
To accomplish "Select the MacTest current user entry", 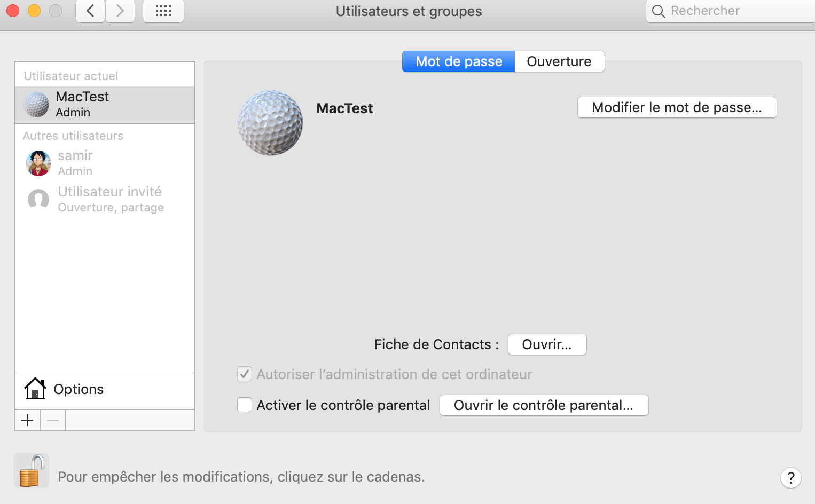I will point(82,104).
